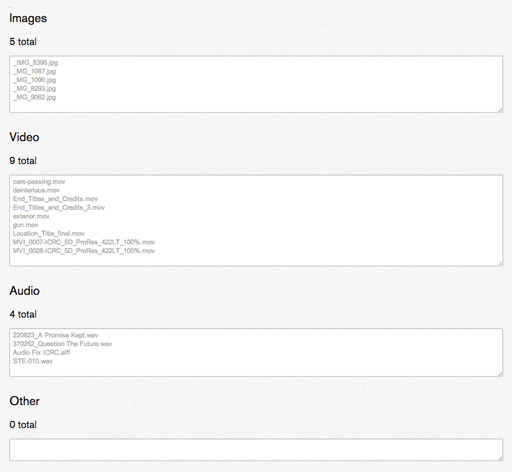Click the Audio textarea resize handle
The image size is (512, 472).
(500, 374)
